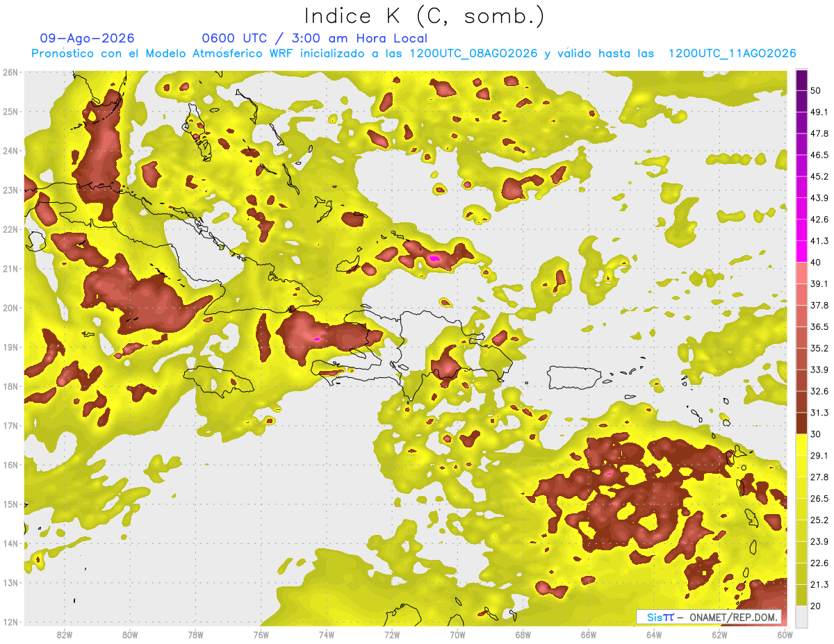Click the "66W" longitude label

pyautogui.click(x=589, y=634)
